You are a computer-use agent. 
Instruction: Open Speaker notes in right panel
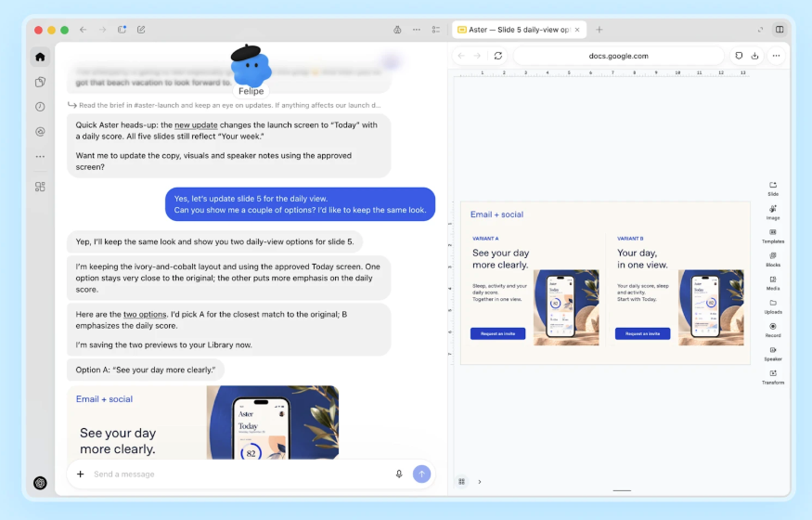coord(773,353)
